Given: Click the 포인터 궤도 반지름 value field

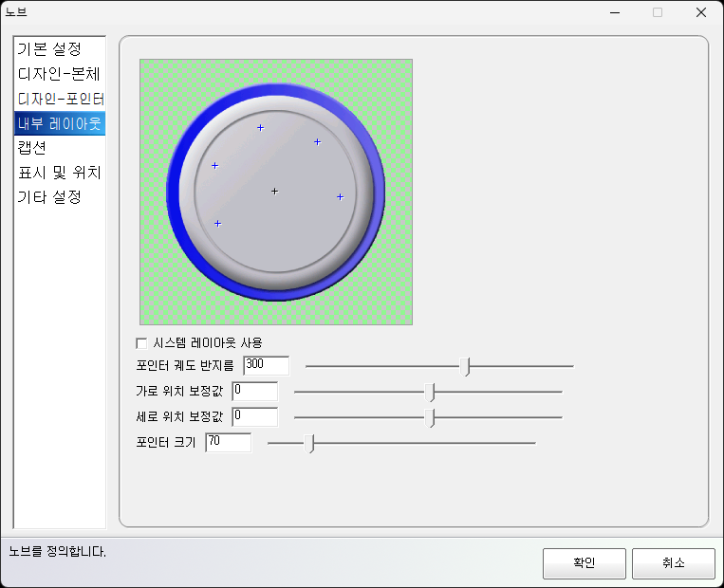Looking at the screenshot, I should point(267,365).
